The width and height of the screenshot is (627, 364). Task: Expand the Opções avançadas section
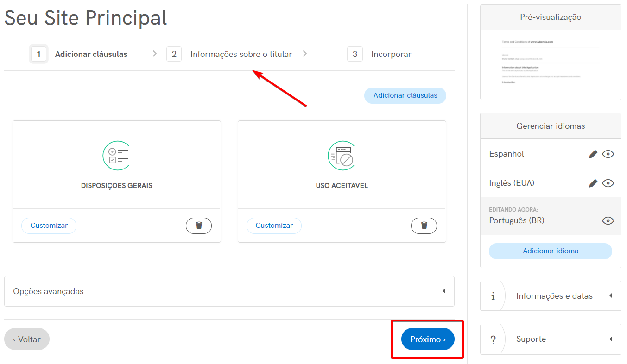coord(443,291)
